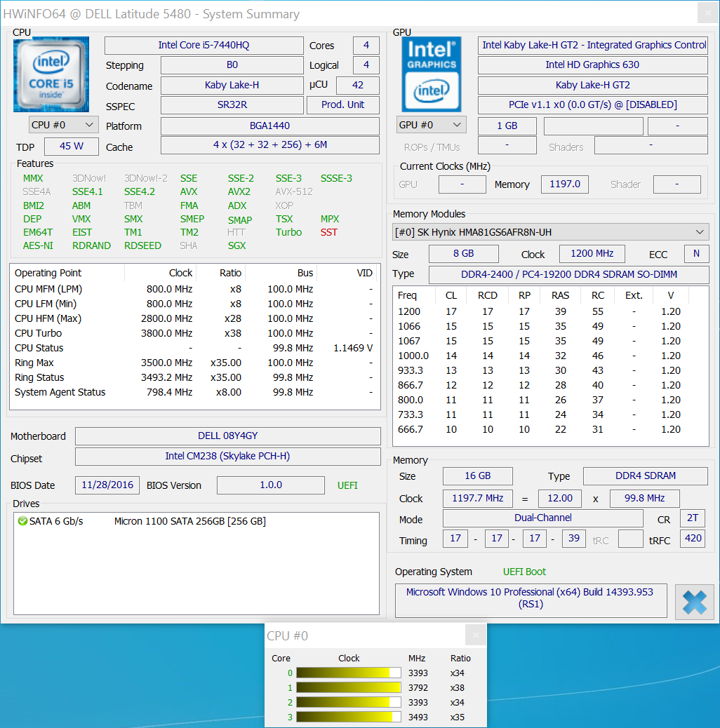Click the 45 W TDP field
This screenshot has width=720, height=728.
72,147
